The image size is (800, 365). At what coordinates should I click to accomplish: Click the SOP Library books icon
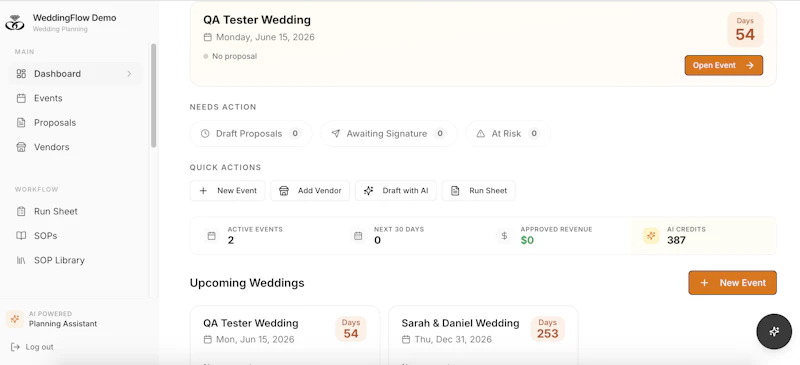21,260
